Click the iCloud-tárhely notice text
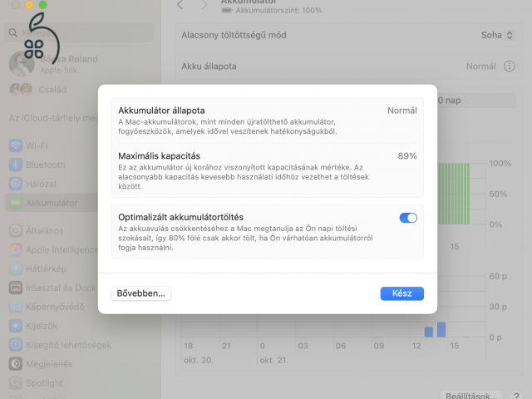 click(x=53, y=118)
